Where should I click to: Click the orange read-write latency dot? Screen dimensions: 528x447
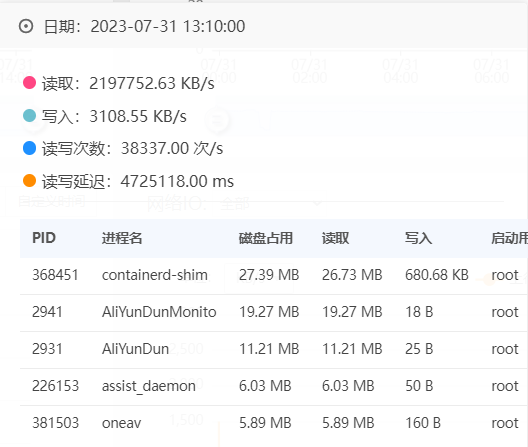click(x=29, y=181)
